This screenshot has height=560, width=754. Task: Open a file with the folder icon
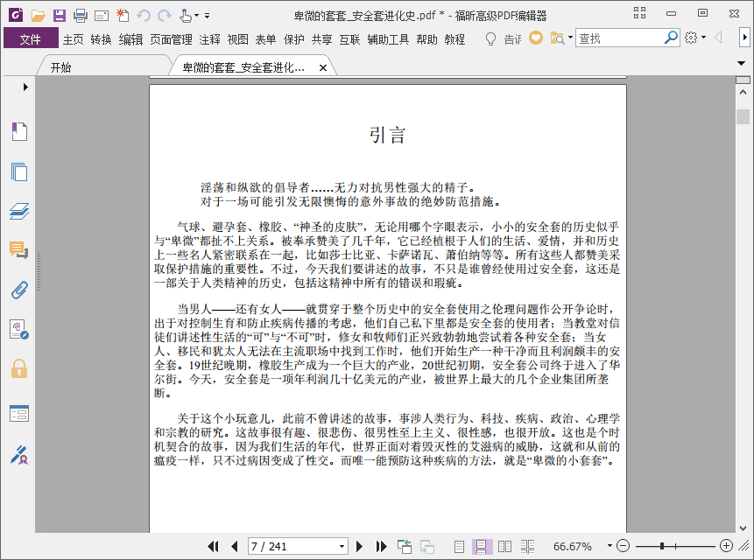point(38,16)
